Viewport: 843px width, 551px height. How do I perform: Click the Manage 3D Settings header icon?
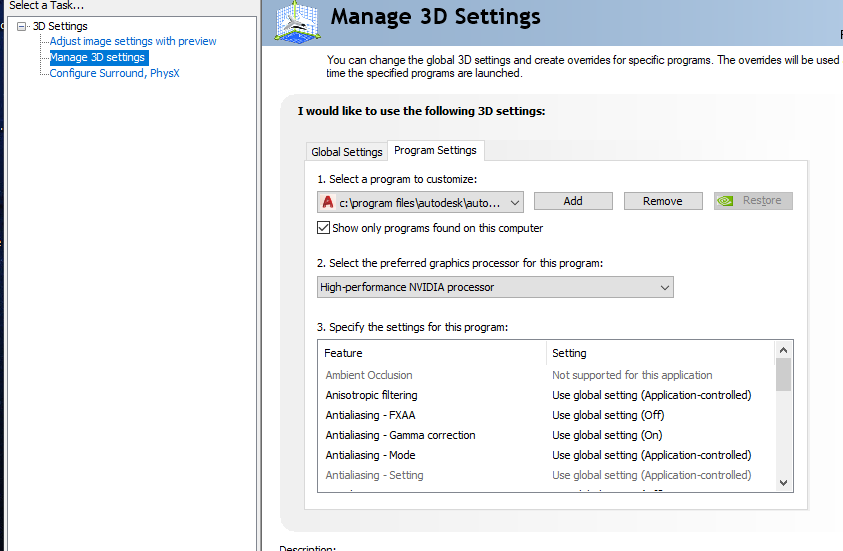(x=297, y=22)
